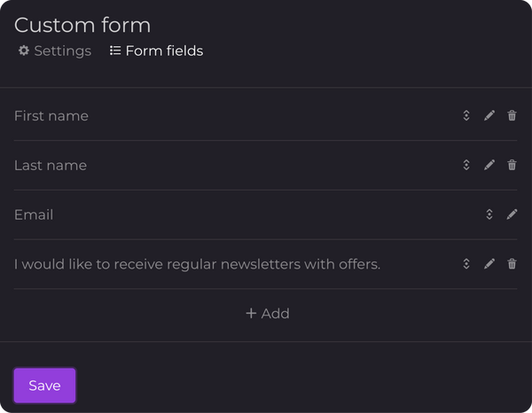
Task: Click the reorder arrows on Email row
Action: tap(489, 214)
